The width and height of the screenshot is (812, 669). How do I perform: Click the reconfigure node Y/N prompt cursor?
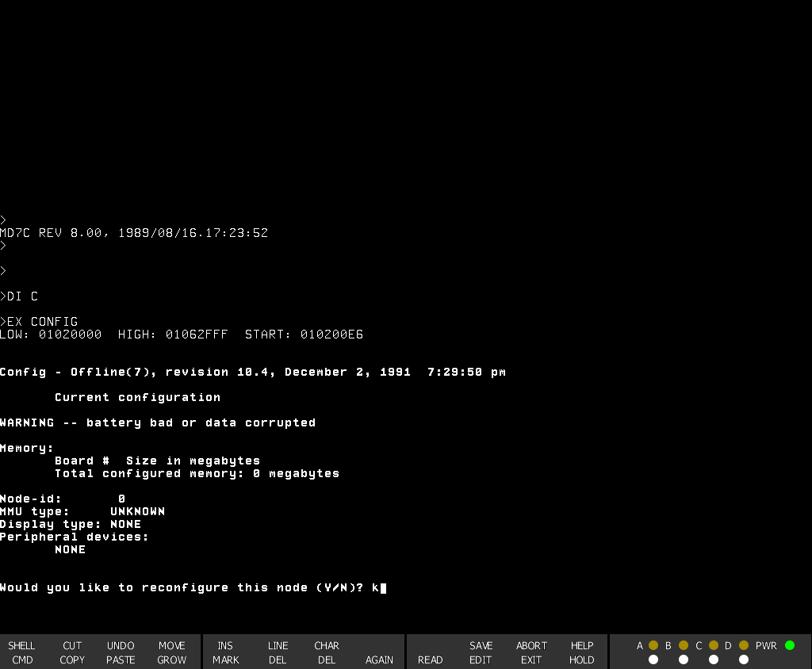(383, 588)
